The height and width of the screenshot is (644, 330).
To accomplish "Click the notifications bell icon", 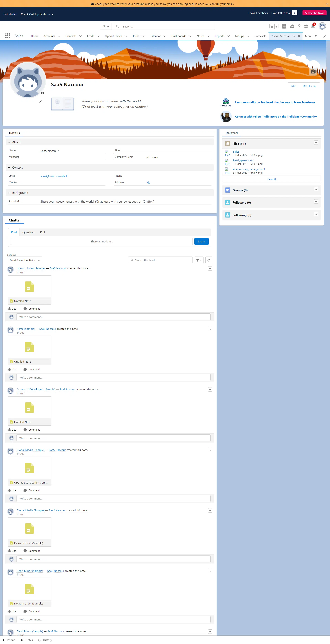I will point(313,26).
